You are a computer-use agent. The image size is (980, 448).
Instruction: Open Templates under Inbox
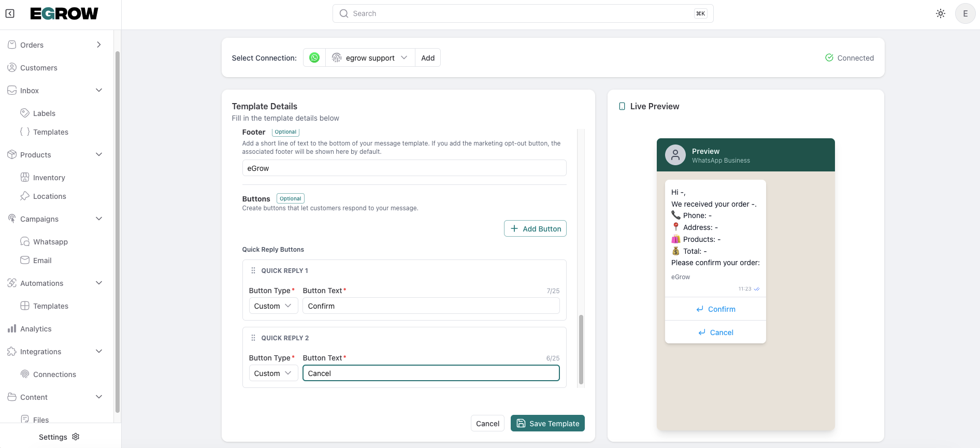51,132
